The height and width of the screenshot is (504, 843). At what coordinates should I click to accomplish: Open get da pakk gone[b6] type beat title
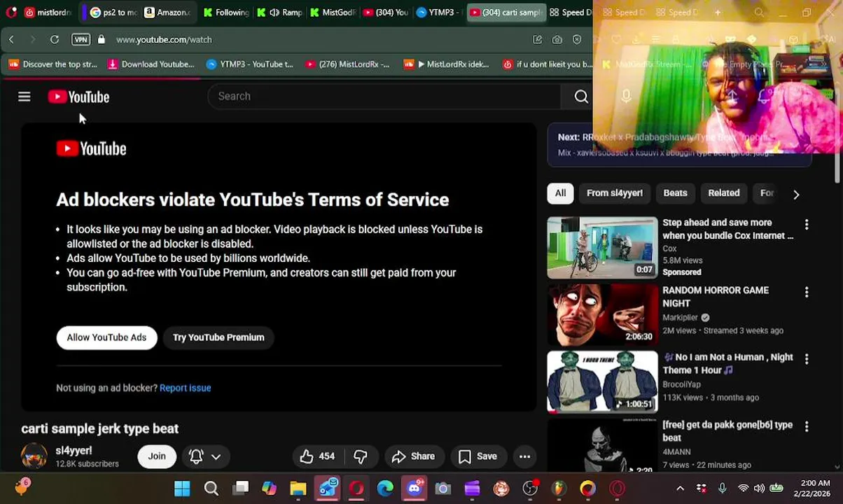point(727,431)
